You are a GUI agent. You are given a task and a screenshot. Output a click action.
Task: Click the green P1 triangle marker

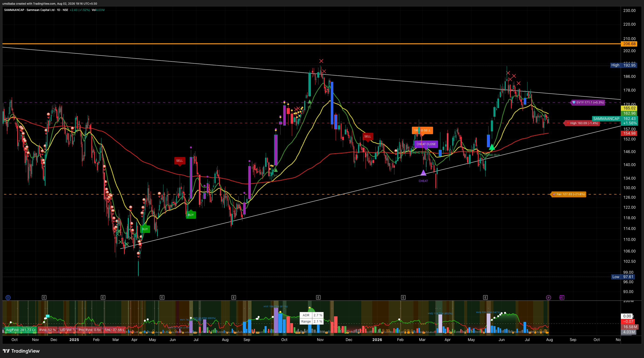(276, 170)
